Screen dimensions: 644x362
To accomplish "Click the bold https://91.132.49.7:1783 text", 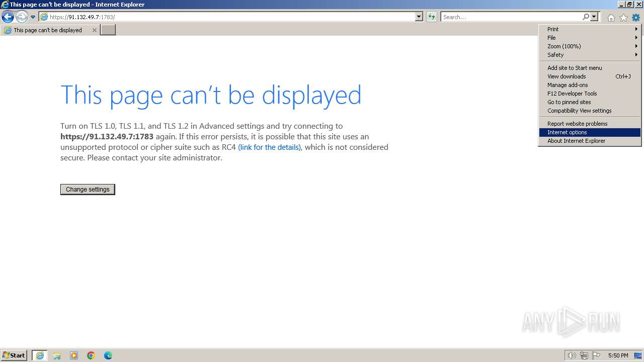I will pyautogui.click(x=107, y=137).
